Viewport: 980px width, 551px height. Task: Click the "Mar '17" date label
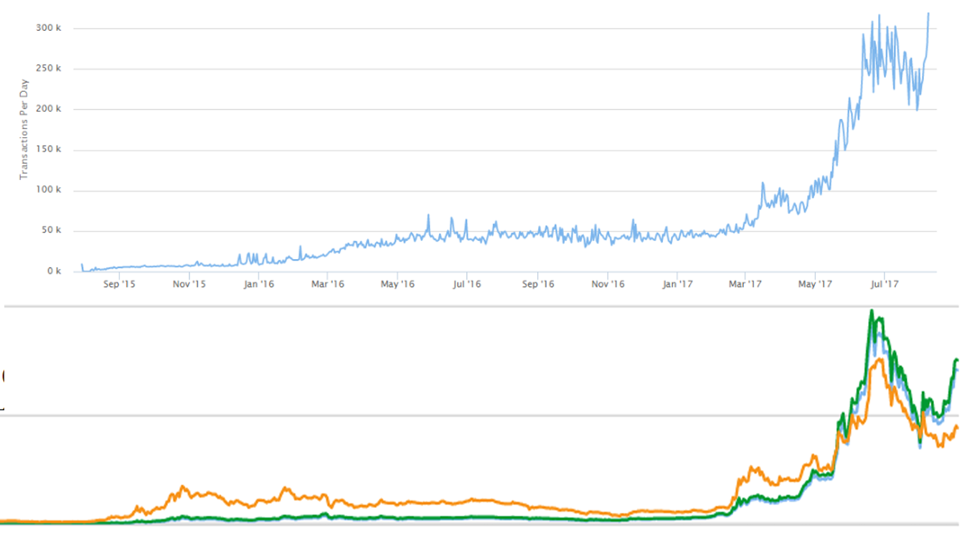tap(746, 285)
